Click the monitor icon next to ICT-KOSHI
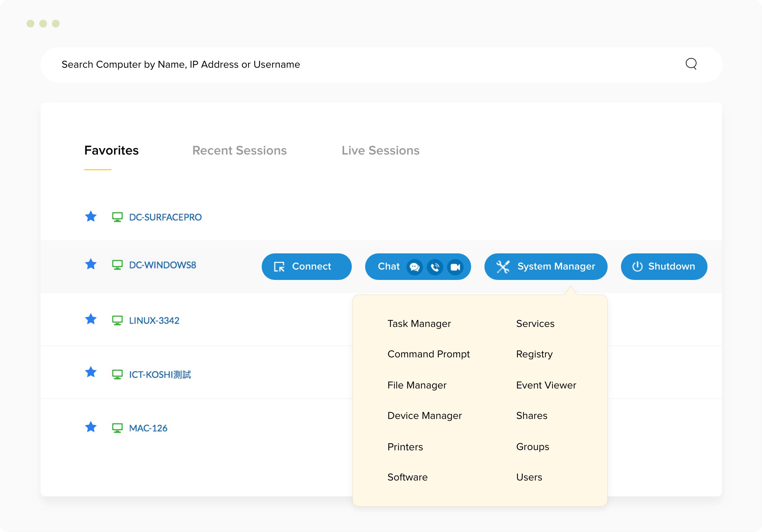 [x=117, y=375]
